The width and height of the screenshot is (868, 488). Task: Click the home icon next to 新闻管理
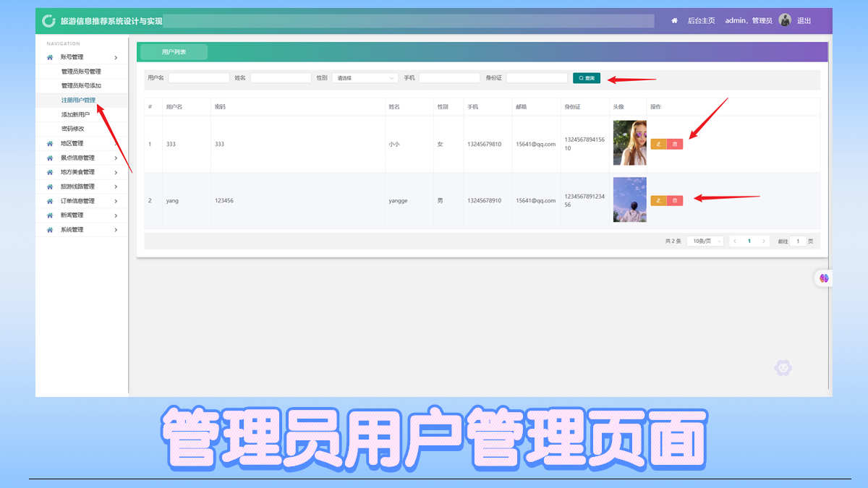[x=50, y=215]
